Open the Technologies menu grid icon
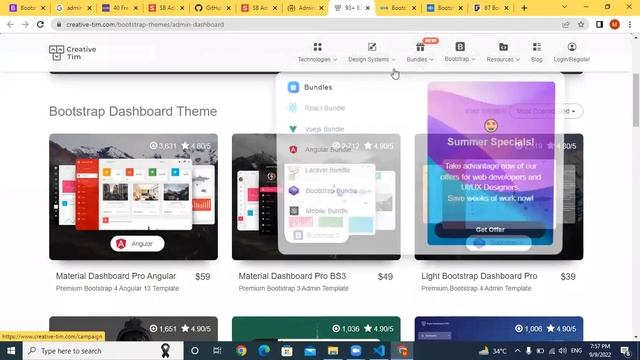The height and width of the screenshot is (360, 640). 318,47
